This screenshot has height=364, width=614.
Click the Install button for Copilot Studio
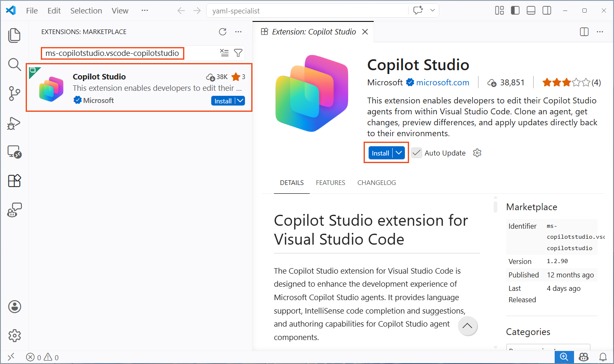pos(380,153)
